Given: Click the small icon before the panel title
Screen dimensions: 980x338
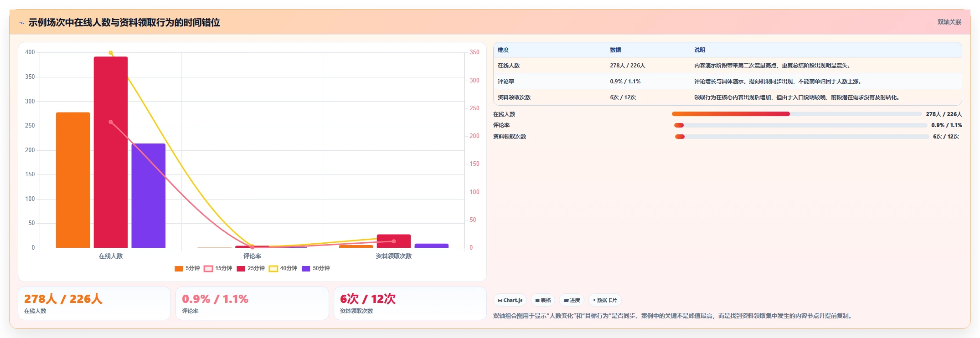Looking at the screenshot, I should coord(21,23).
